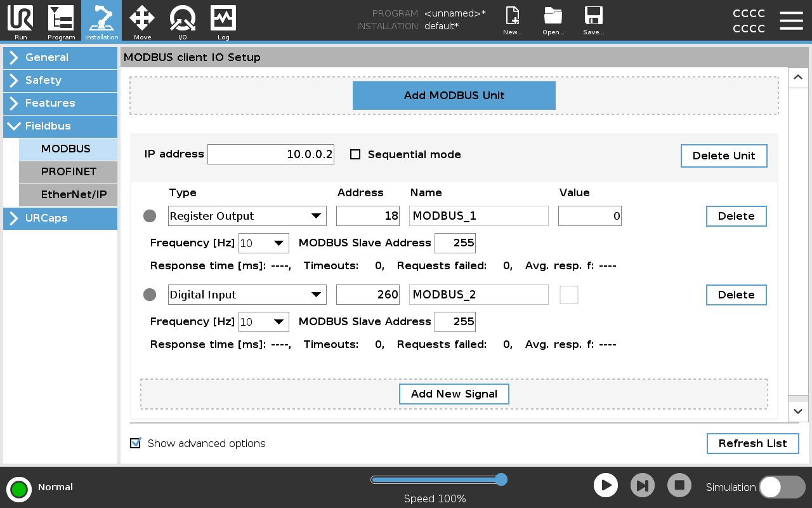Viewport: 812px width, 508px height.
Task: Open the Frequency dropdown for MODBUS_1
Action: pyautogui.click(x=263, y=243)
